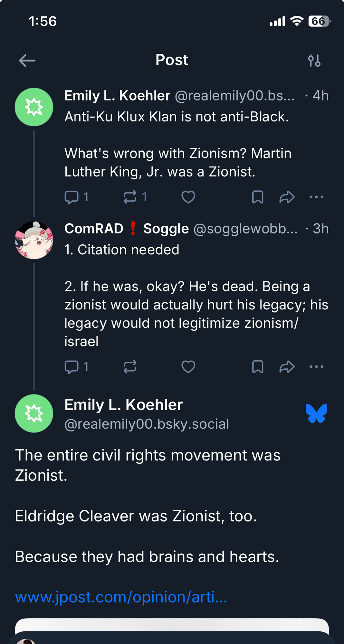Screen dimensions: 344x644
Task: Share Soggle's Citation needed reply
Action: coord(287,367)
